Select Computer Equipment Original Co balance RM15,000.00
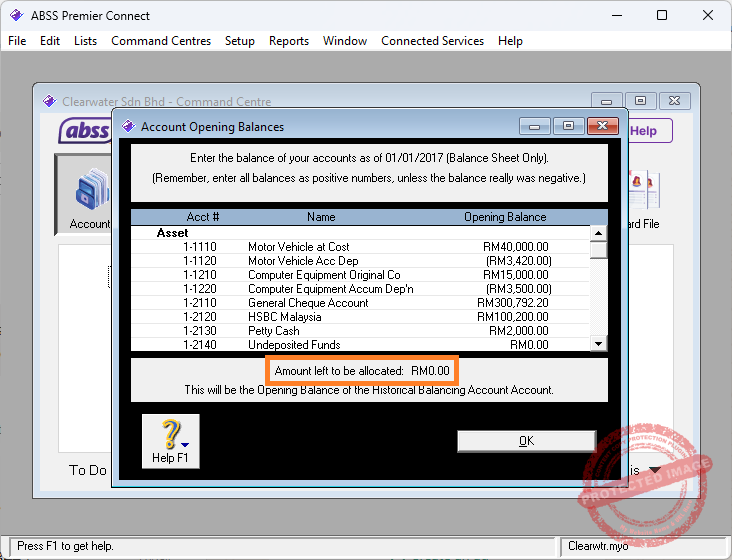 point(515,275)
